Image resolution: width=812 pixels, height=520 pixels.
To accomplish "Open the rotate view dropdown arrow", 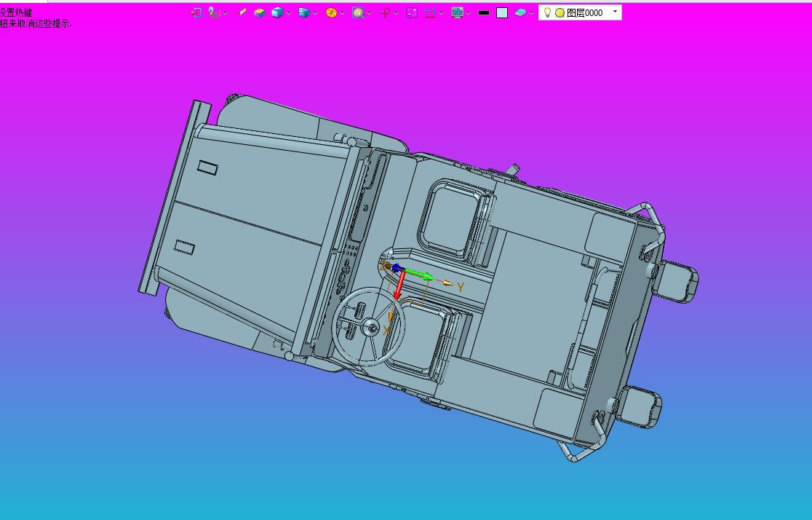I will pyautogui.click(x=396, y=14).
